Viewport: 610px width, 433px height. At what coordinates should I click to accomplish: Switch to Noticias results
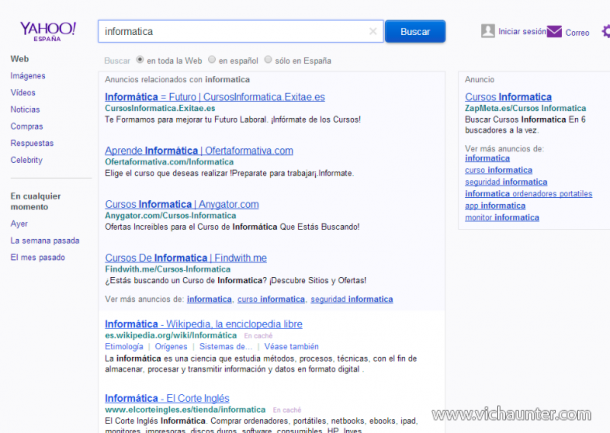pyautogui.click(x=25, y=109)
